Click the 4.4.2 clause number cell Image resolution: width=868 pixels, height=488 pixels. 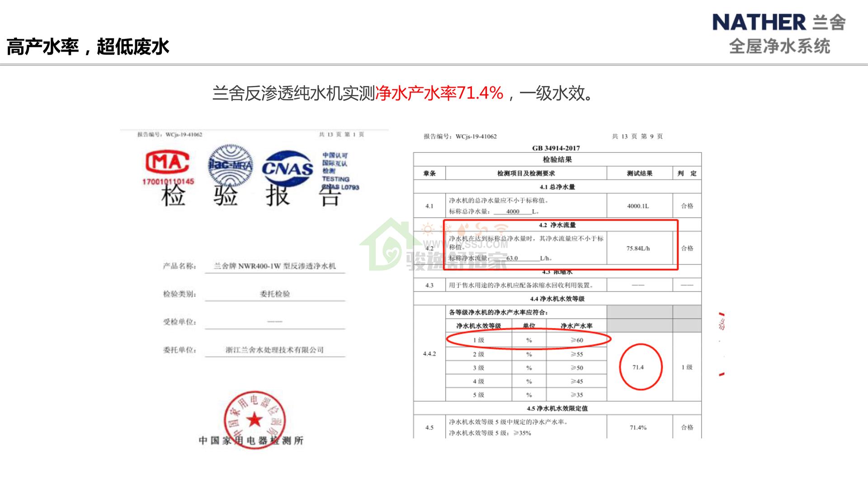[429, 354]
